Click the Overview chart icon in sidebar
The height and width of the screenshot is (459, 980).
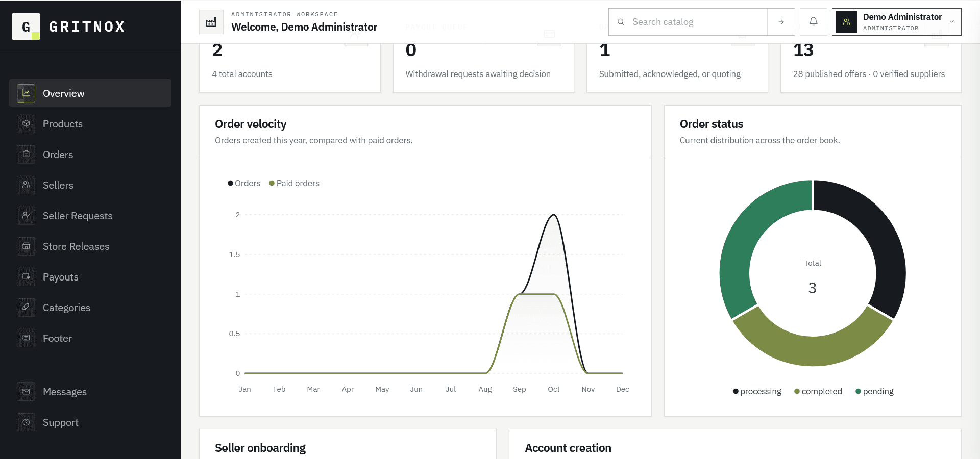[26, 93]
